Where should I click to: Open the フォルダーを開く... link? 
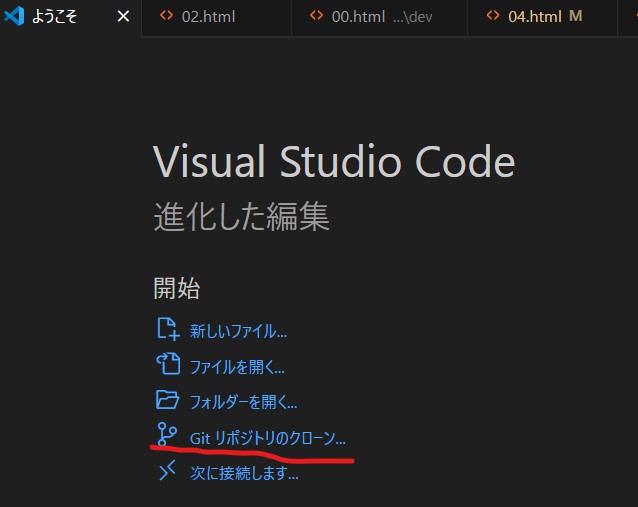pyautogui.click(x=243, y=402)
